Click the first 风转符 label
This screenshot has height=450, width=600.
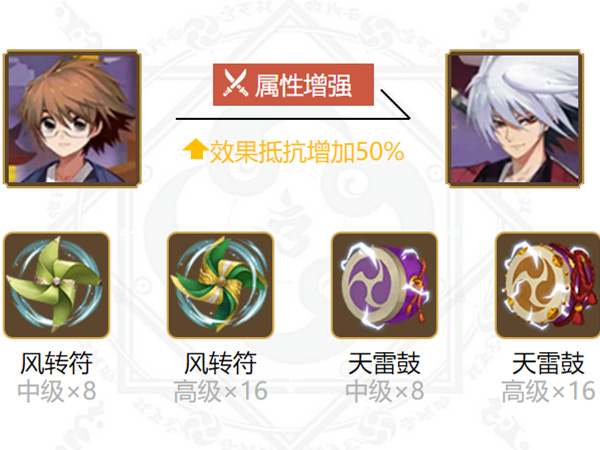[x=56, y=363]
